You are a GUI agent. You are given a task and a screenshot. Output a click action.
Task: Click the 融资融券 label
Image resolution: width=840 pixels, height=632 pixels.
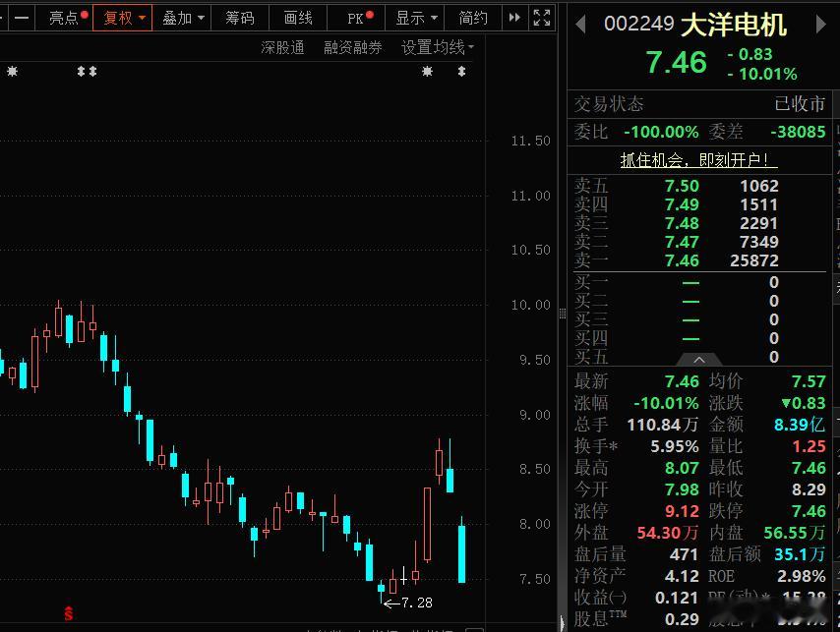point(352,47)
